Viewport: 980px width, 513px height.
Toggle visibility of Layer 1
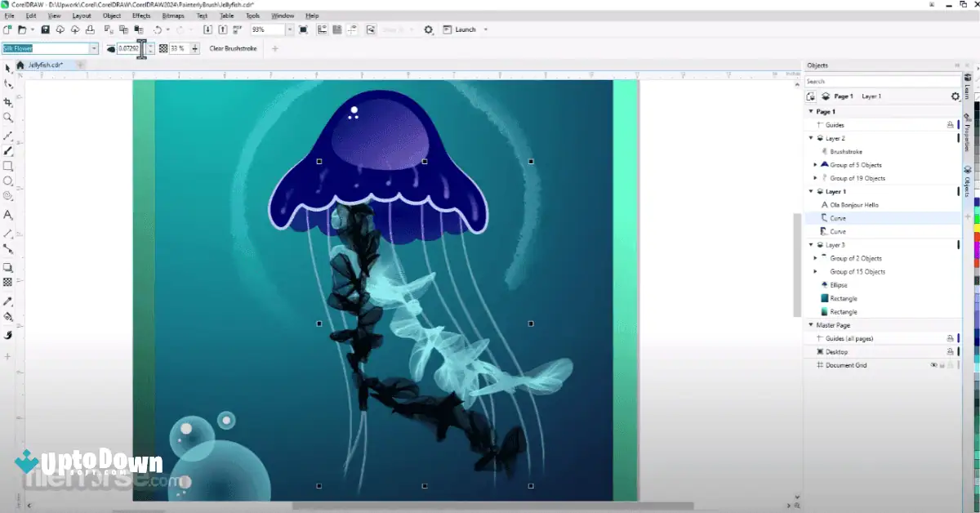[820, 191]
